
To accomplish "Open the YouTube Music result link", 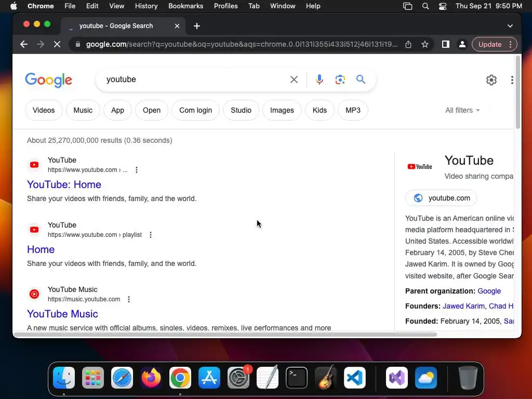I will pos(62,314).
